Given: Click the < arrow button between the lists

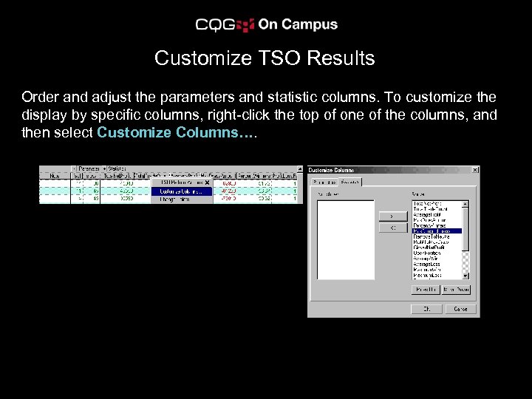Looking at the screenshot, I should tap(393, 228).
